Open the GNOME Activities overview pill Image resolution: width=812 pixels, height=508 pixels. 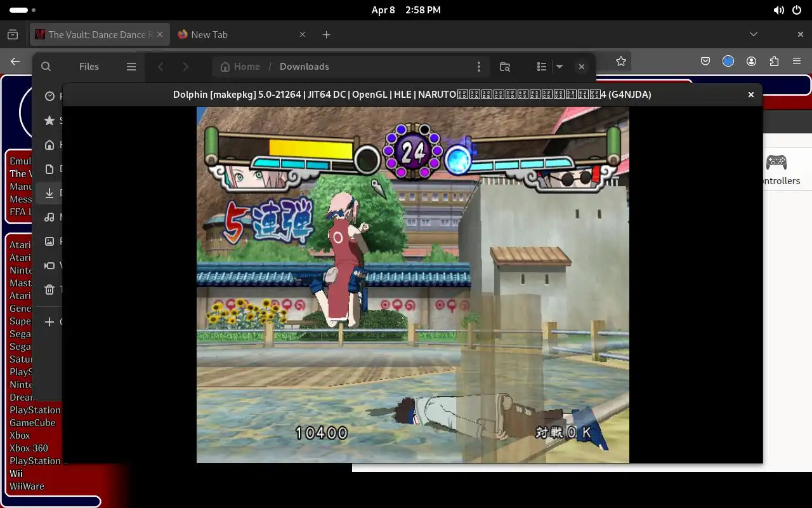point(23,10)
